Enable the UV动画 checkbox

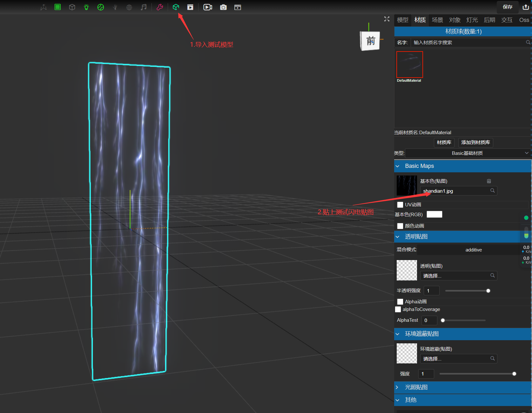[400, 204]
